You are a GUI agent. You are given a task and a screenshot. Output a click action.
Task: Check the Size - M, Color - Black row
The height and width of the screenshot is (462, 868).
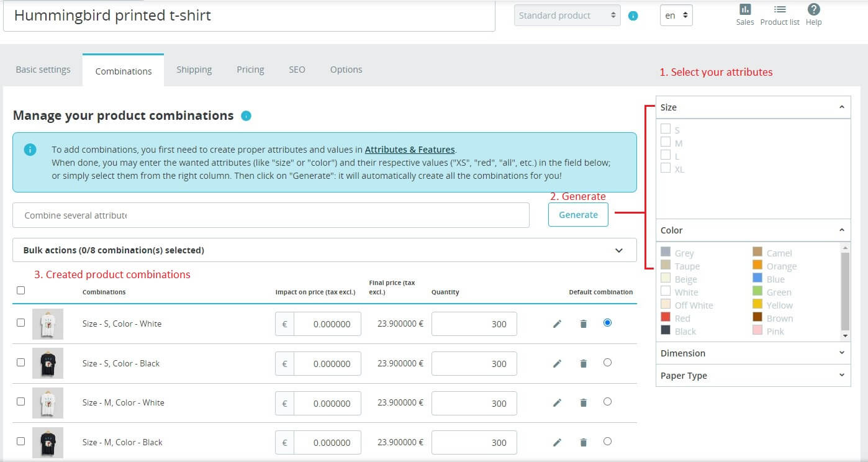(x=20, y=441)
